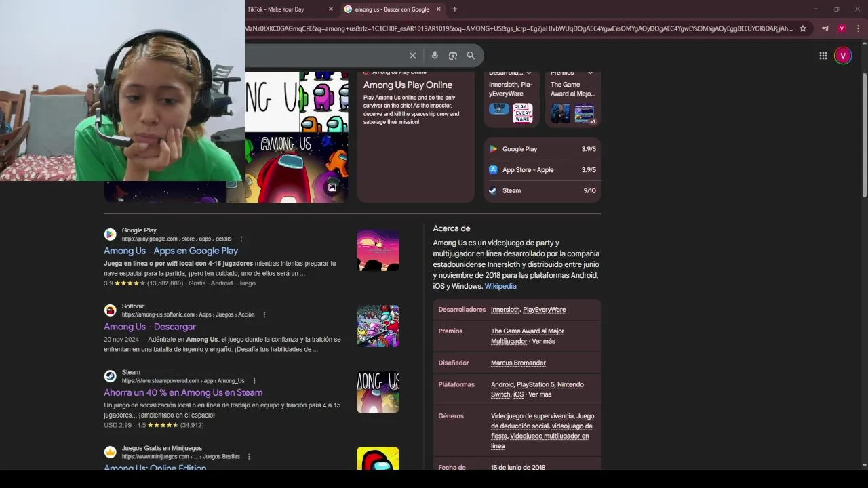This screenshot has height=488, width=868.
Task: Select the among us - Buscar con Google tab
Action: point(393,9)
